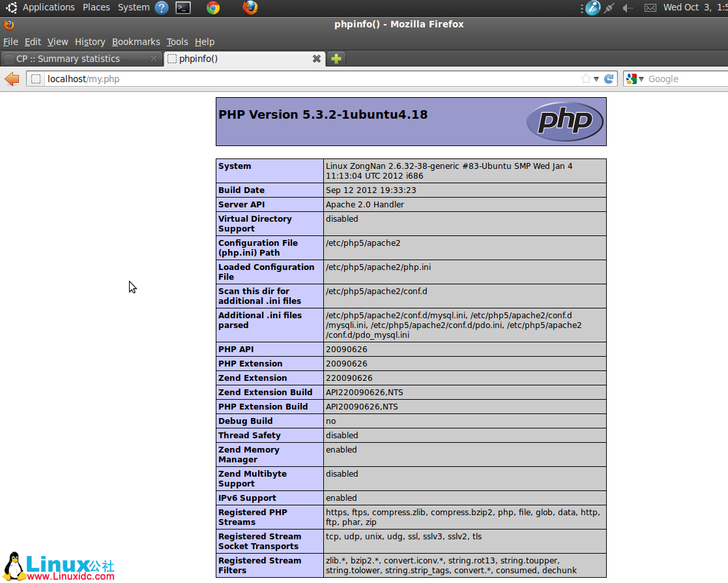Click the Zend Extension value 220090626

[x=349, y=378]
